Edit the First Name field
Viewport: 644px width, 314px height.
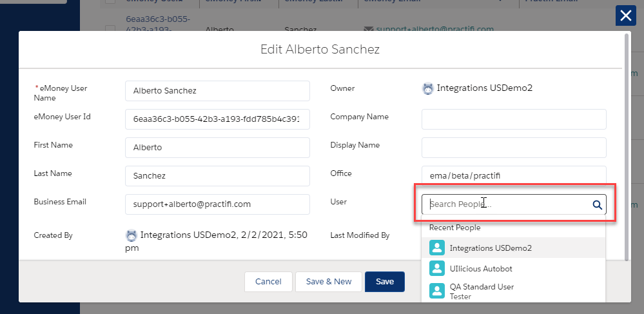tap(217, 148)
